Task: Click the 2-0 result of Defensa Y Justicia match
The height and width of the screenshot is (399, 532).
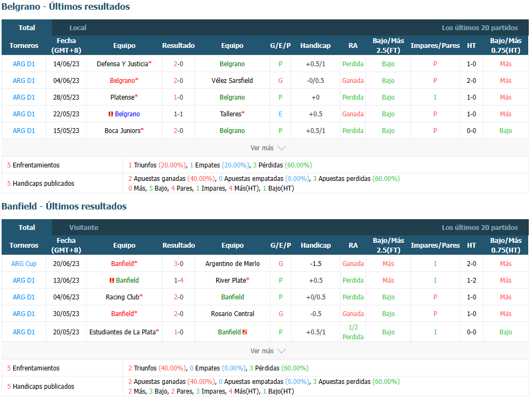Action: (179, 64)
